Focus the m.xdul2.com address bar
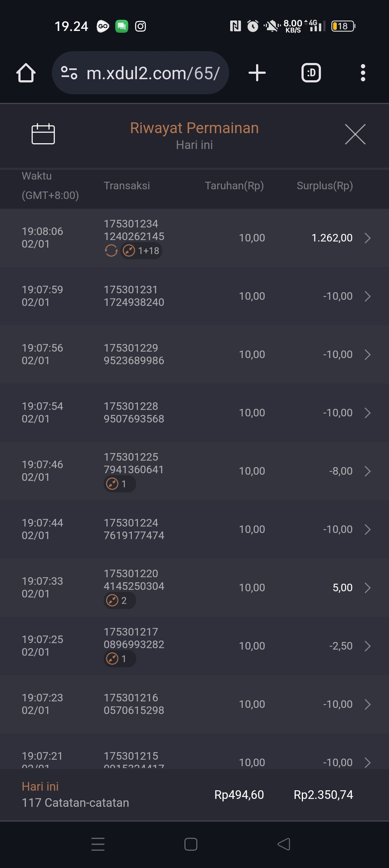This screenshot has height=868, width=389. click(x=153, y=73)
